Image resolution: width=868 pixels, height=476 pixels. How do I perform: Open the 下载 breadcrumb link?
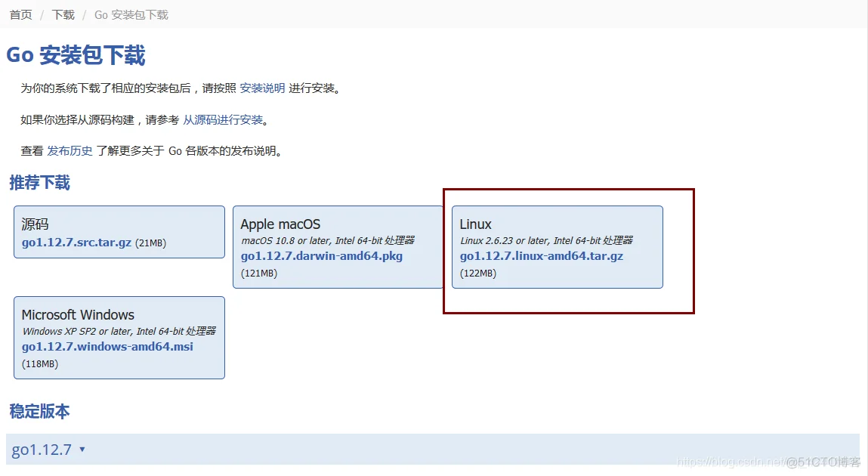click(63, 15)
